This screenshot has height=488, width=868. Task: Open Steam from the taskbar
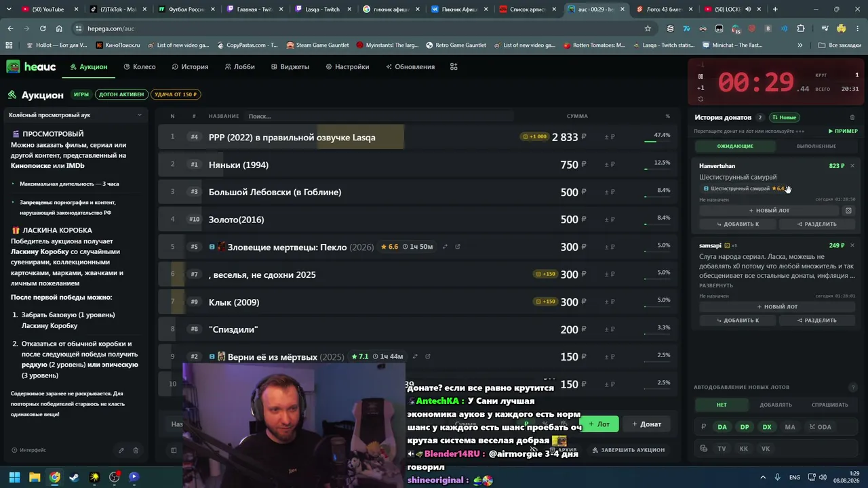(74, 477)
